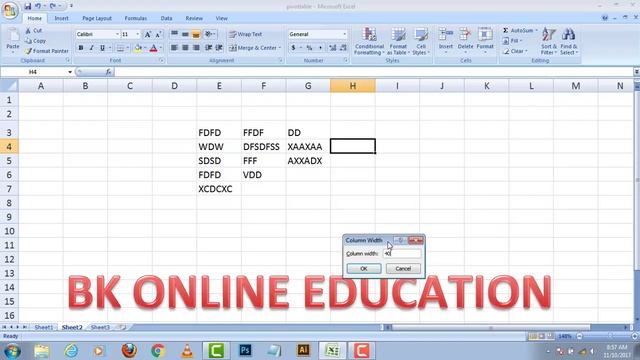The height and width of the screenshot is (360, 640).
Task: Click the Office button
Action: [x=10, y=10]
